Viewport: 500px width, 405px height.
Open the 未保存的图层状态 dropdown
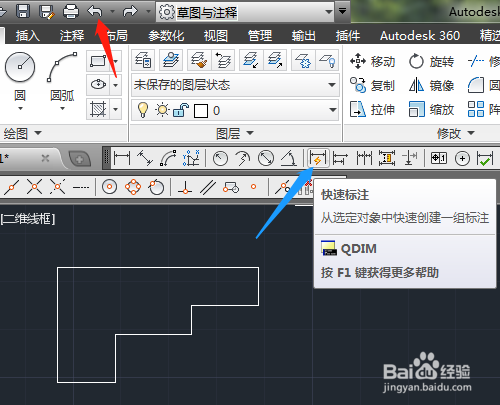point(235,85)
